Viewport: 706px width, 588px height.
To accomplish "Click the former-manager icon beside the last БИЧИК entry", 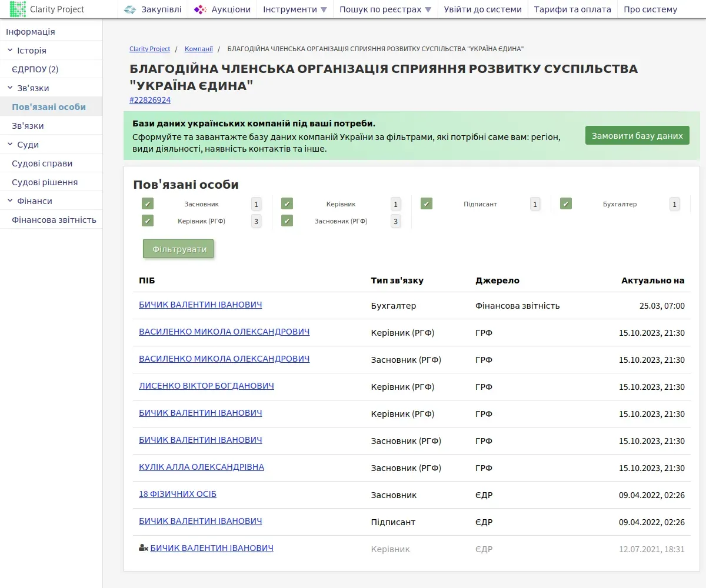I will 143,548.
